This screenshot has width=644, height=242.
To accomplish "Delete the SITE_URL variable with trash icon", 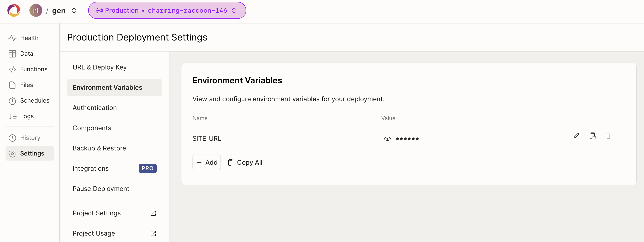I will (608, 136).
